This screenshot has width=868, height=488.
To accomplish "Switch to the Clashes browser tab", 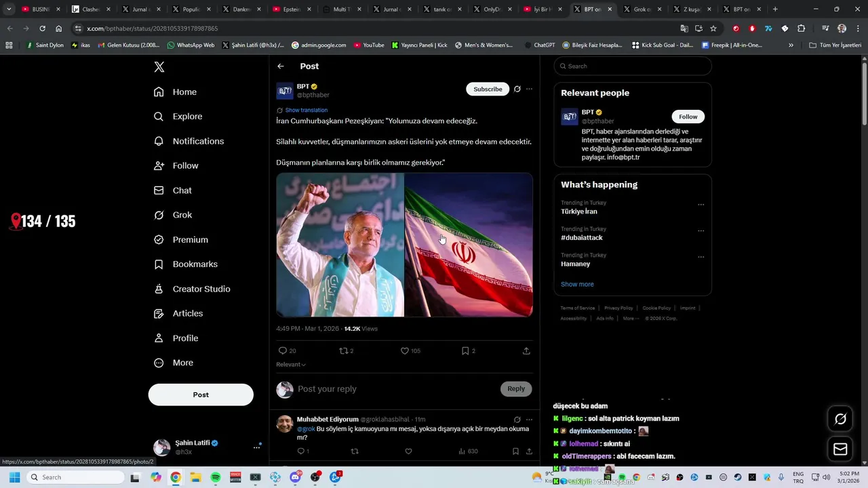I will coord(90,9).
